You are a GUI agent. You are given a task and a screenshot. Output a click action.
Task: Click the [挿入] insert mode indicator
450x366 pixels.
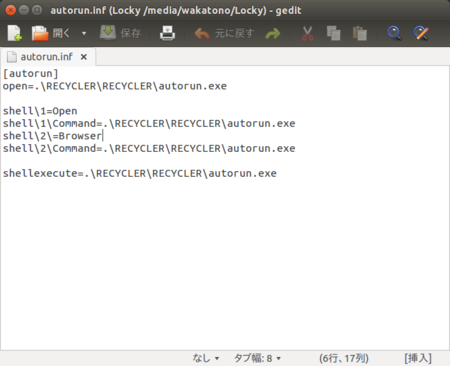point(418,358)
